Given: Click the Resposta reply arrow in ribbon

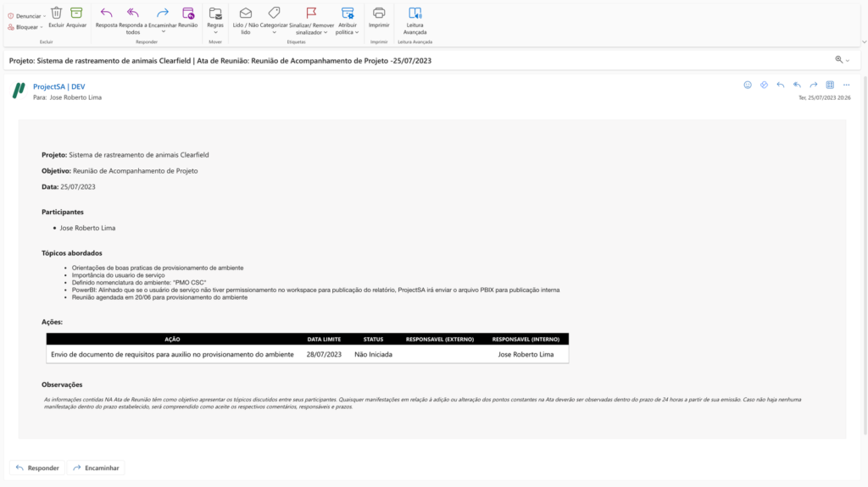Looking at the screenshot, I should point(106,13).
